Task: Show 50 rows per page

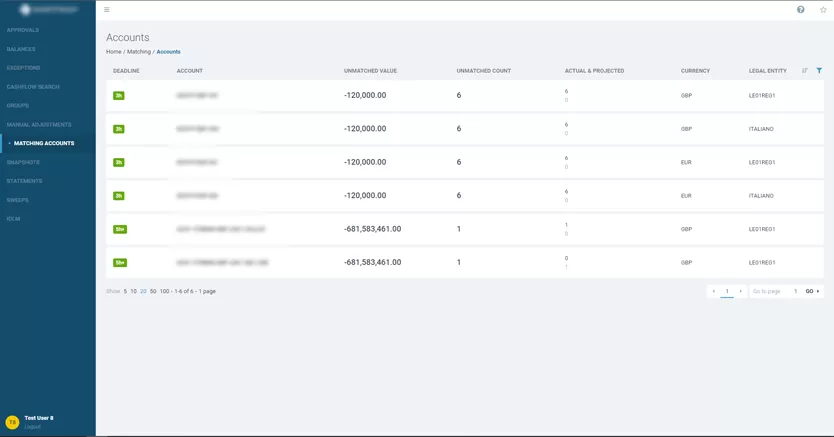Action: click(153, 291)
